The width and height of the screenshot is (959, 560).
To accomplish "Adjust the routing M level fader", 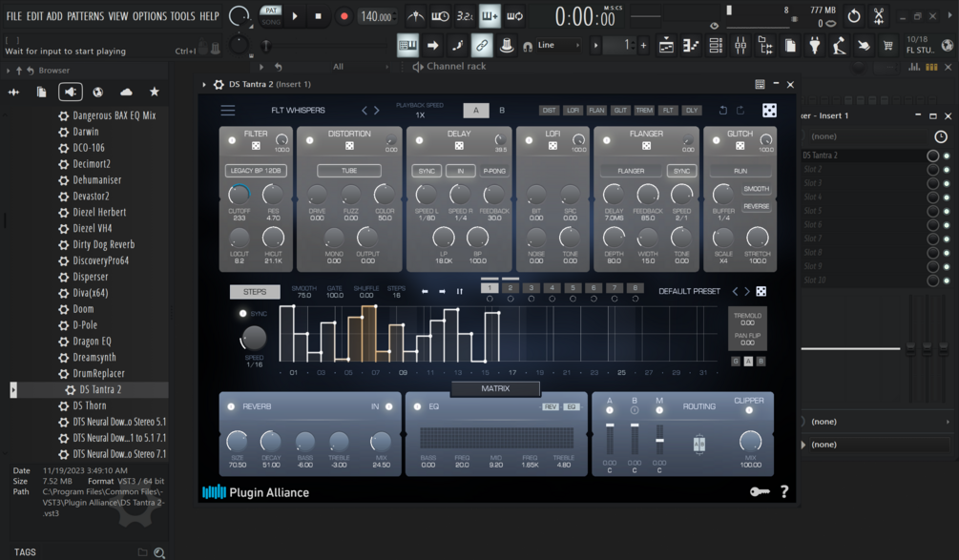I will pyautogui.click(x=659, y=440).
